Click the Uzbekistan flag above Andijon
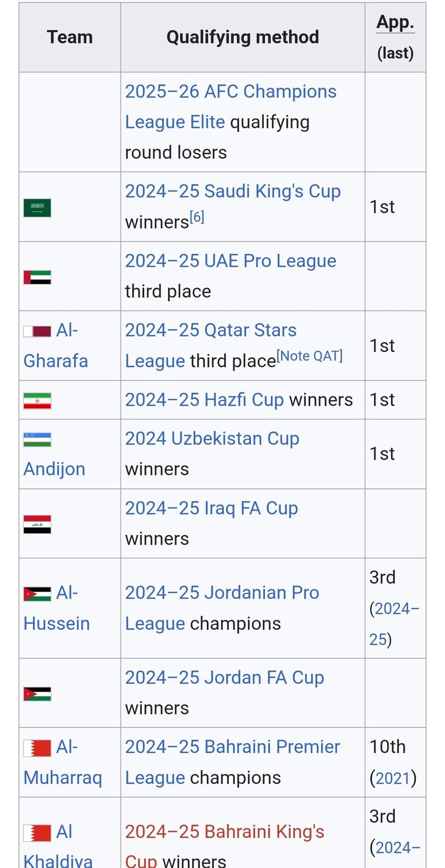 point(37,440)
